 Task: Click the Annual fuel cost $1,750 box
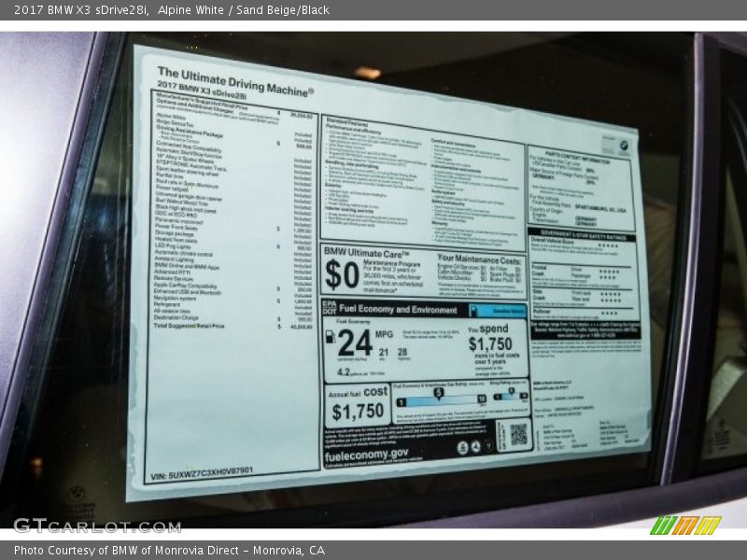click(x=358, y=405)
